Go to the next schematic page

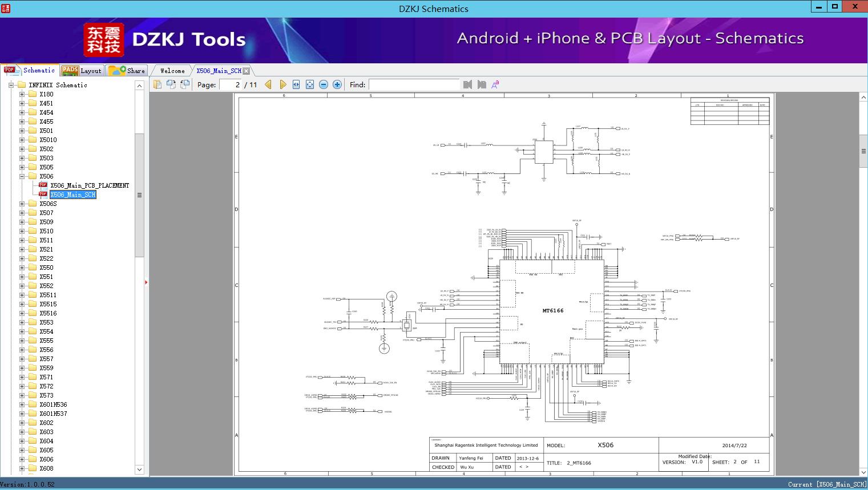pos(282,84)
